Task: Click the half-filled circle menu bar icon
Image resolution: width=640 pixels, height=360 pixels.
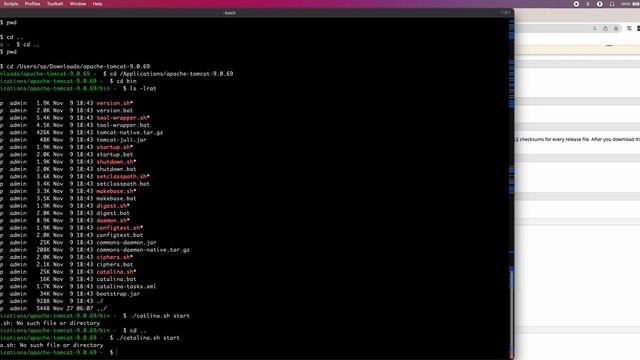Action: tap(600, 4)
